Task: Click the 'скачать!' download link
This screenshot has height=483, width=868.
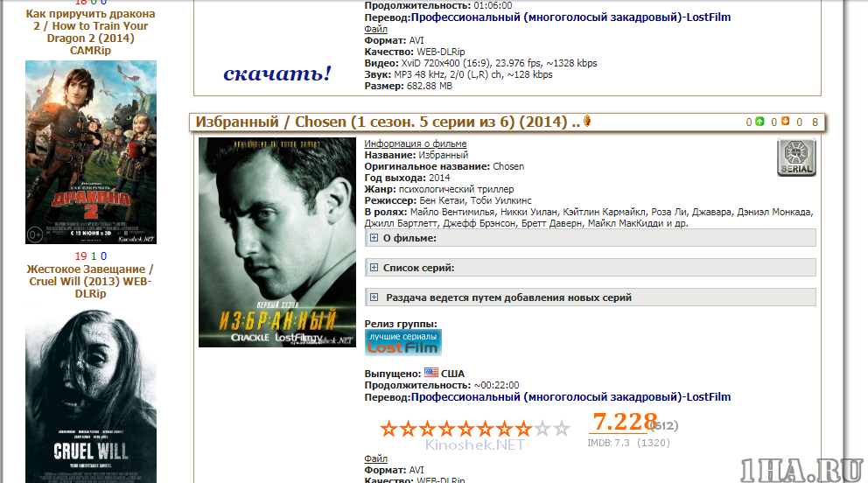Action: [x=276, y=73]
